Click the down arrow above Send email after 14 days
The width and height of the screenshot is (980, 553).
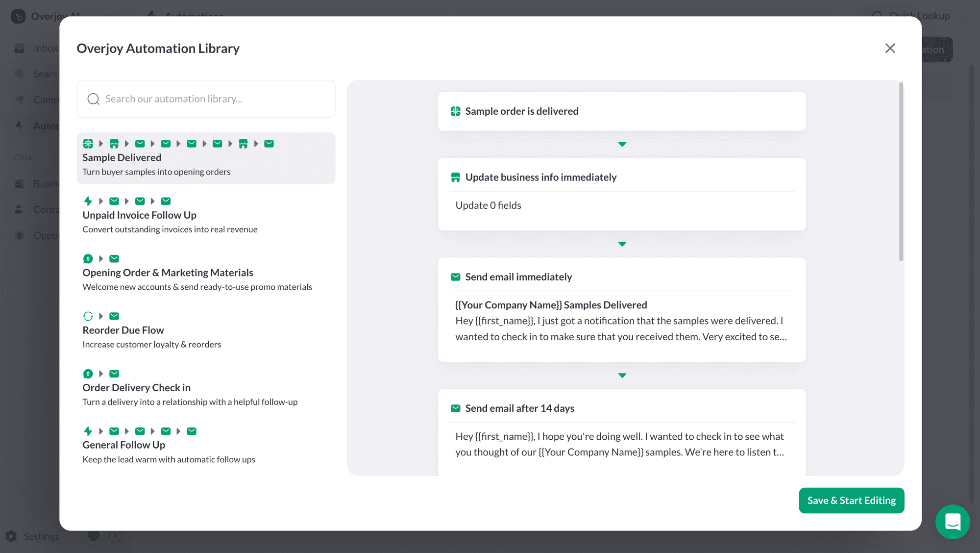(x=622, y=376)
